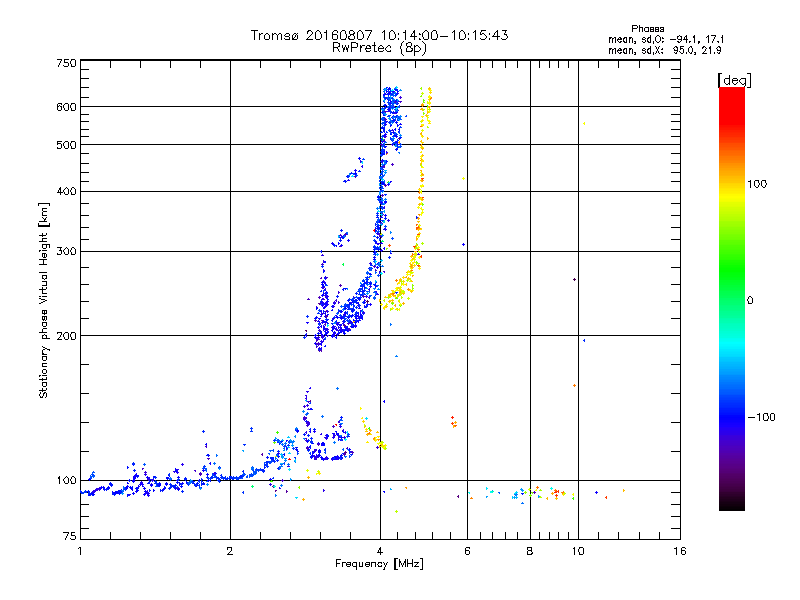Click the "[deg]" colorbar unit label
800x600 pixels.
coord(734,80)
